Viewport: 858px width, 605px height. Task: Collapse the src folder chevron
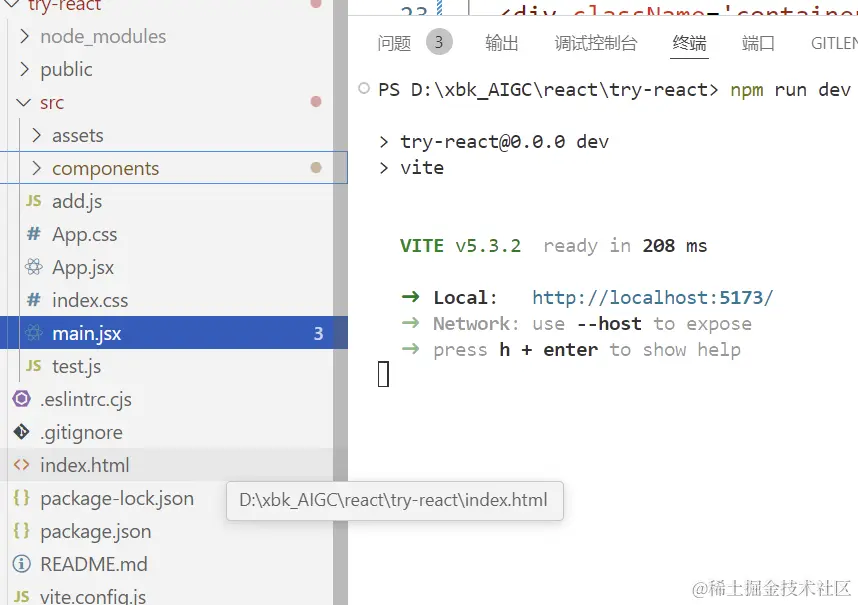click(24, 102)
